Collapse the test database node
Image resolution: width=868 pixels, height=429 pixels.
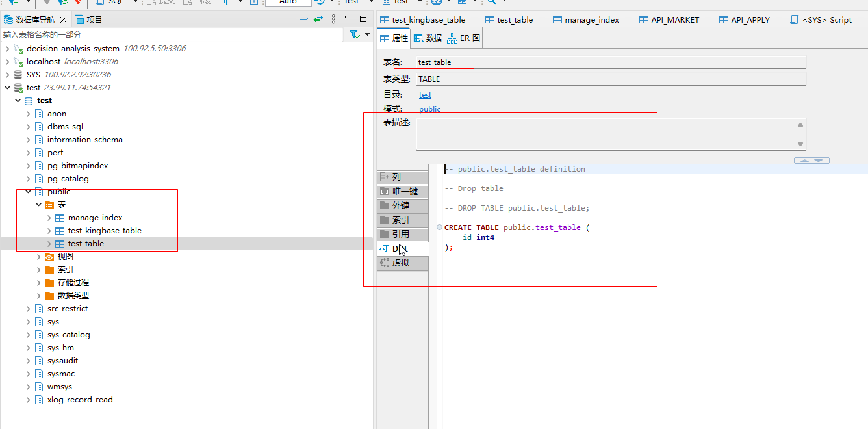point(18,101)
